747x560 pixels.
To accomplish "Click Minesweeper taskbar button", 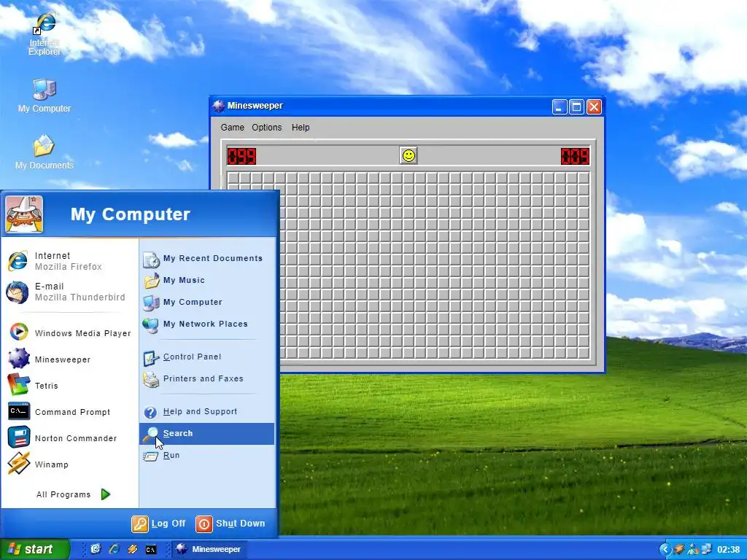I will click(209, 549).
